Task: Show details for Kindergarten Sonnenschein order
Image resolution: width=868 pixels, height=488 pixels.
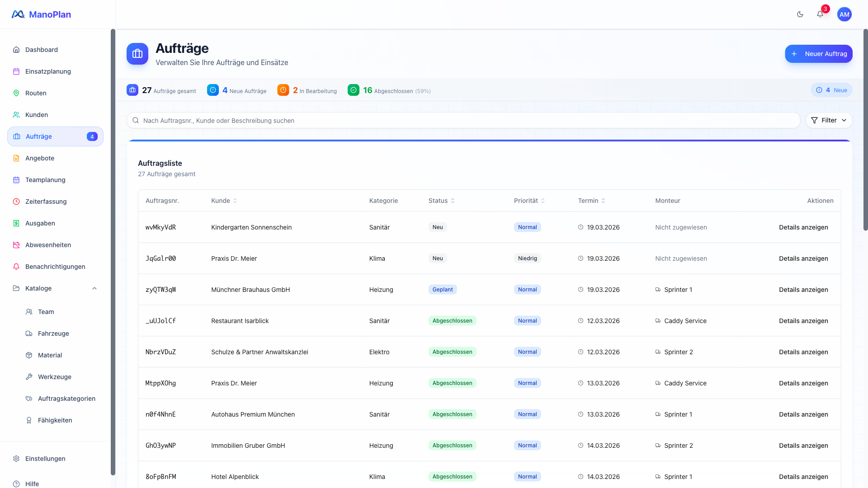Action: (803, 227)
